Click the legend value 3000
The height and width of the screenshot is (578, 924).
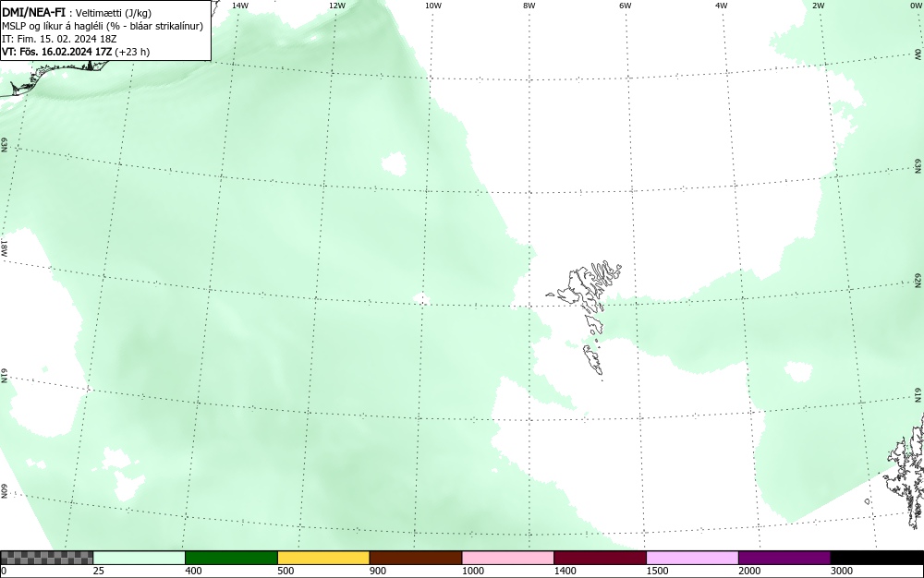point(842,571)
